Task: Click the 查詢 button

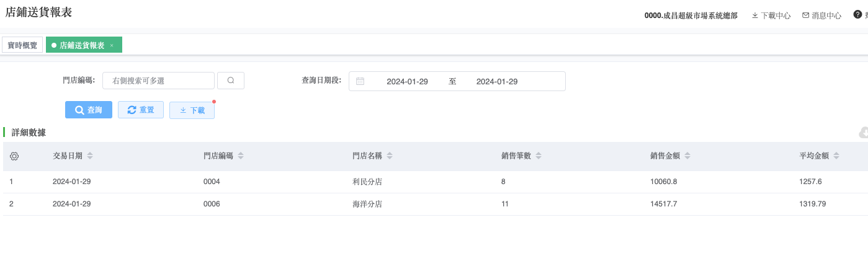Action: [89, 110]
